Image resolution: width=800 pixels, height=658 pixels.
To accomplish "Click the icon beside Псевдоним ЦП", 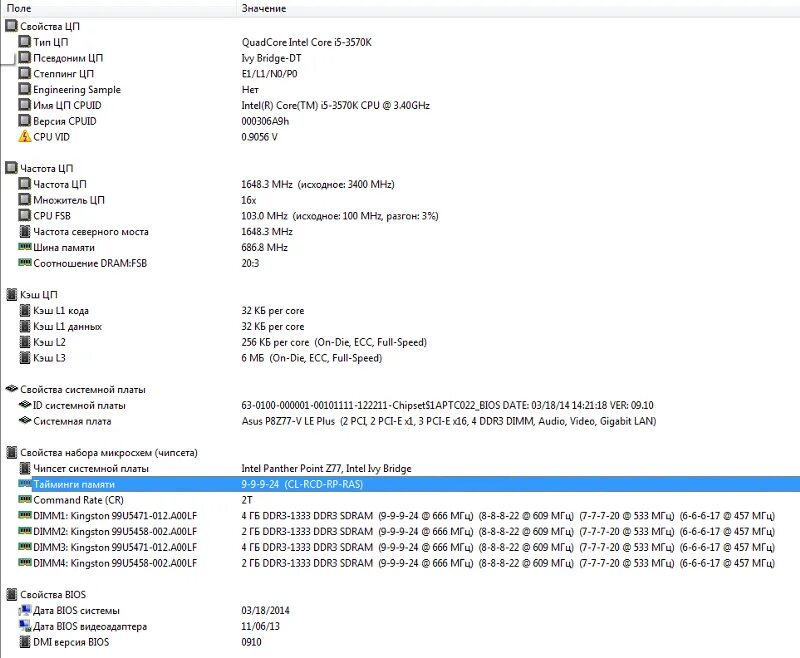I will pos(24,57).
